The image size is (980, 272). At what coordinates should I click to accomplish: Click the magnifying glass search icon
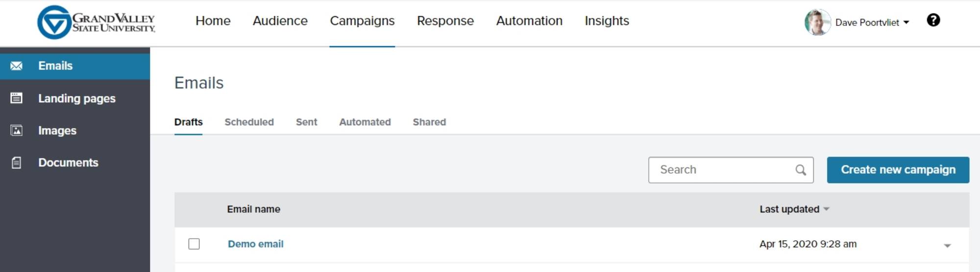pyautogui.click(x=800, y=170)
